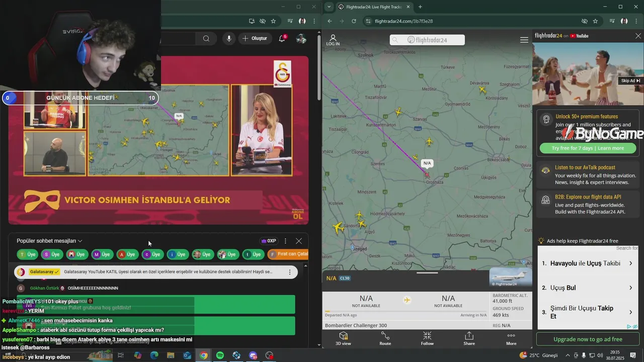Select the Fırat can Çatal member chip
Image resolution: width=644 pixels, height=362 pixels.
pos(288,254)
